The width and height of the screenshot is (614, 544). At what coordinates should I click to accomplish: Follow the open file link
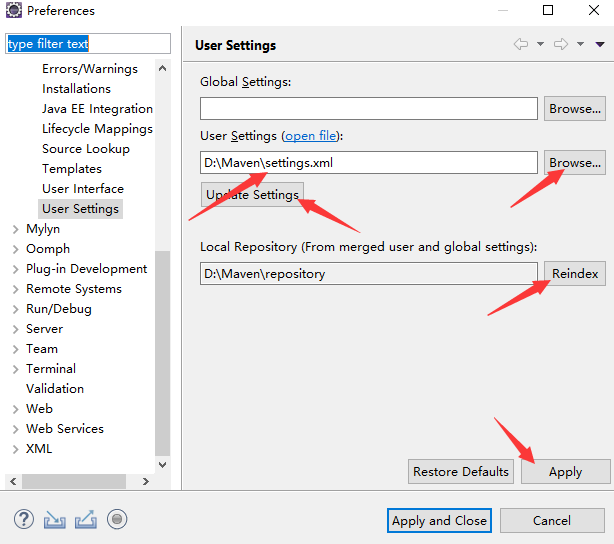(x=311, y=136)
